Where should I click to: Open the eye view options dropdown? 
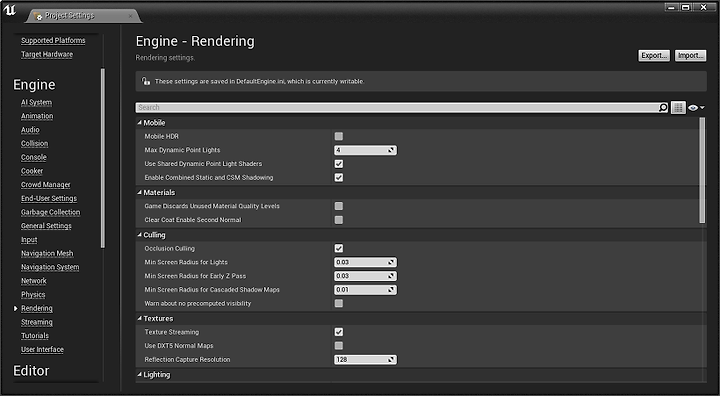[696, 107]
